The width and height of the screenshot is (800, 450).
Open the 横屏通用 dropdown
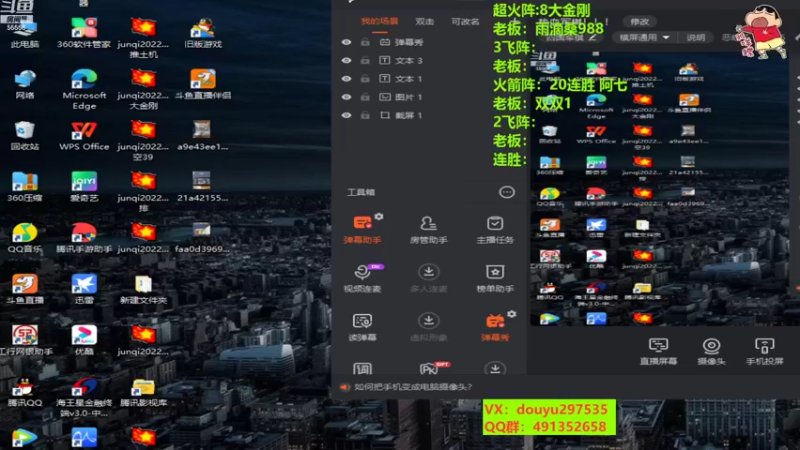click(x=644, y=37)
